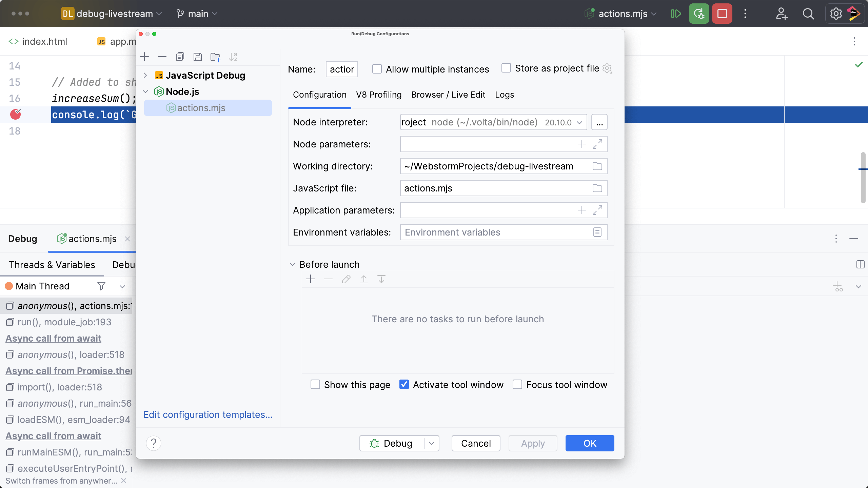Copy the selected configuration
This screenshot has width=868, height=488.
[180, 57]
